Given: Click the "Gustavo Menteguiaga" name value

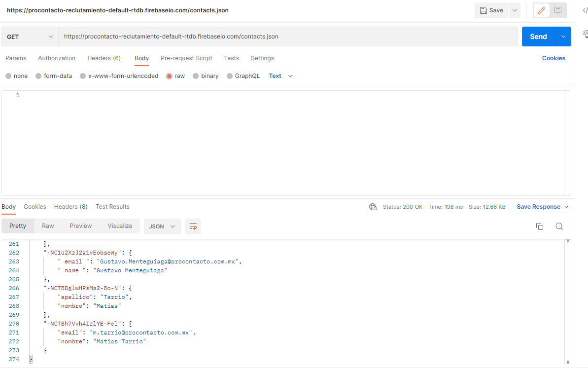Looking at the screenshot, I should click(x=130, y=270).
